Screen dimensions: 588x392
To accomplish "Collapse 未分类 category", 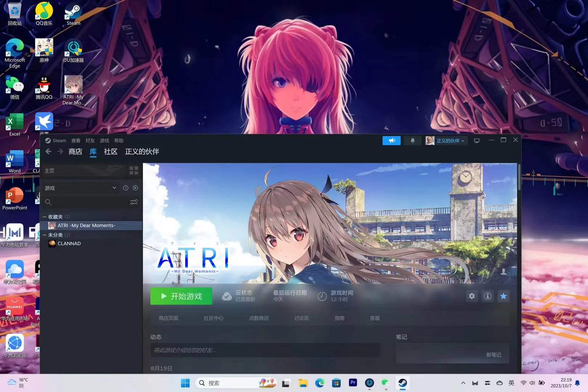I will pos(45,235).
